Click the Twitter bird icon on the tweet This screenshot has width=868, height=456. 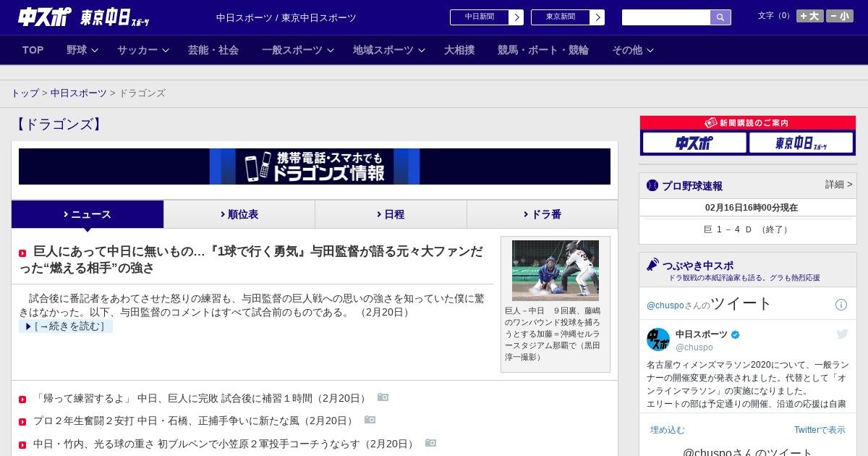pyautogui.click(x=842, y=334)
